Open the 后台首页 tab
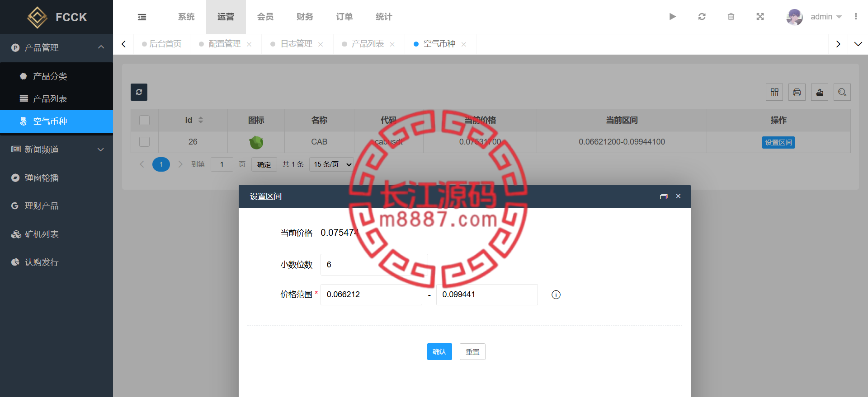The height and width of the screenshot is (397, 868). click(162, 44)
